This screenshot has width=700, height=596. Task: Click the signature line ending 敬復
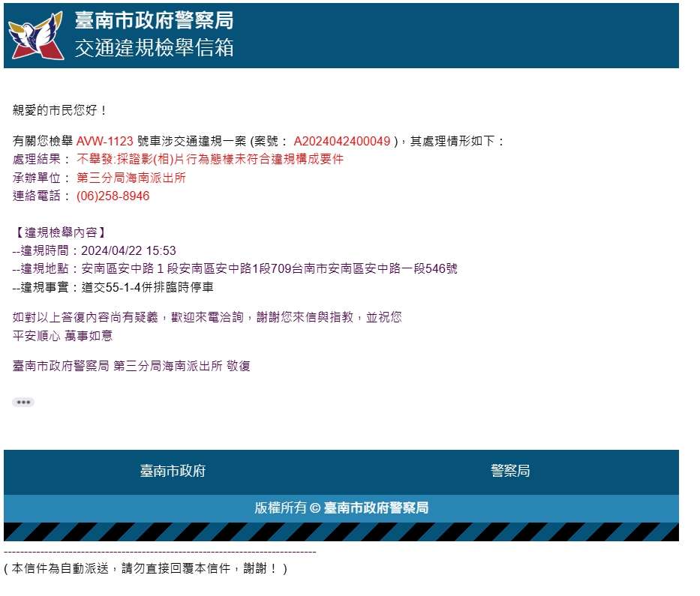pos(131,367)
